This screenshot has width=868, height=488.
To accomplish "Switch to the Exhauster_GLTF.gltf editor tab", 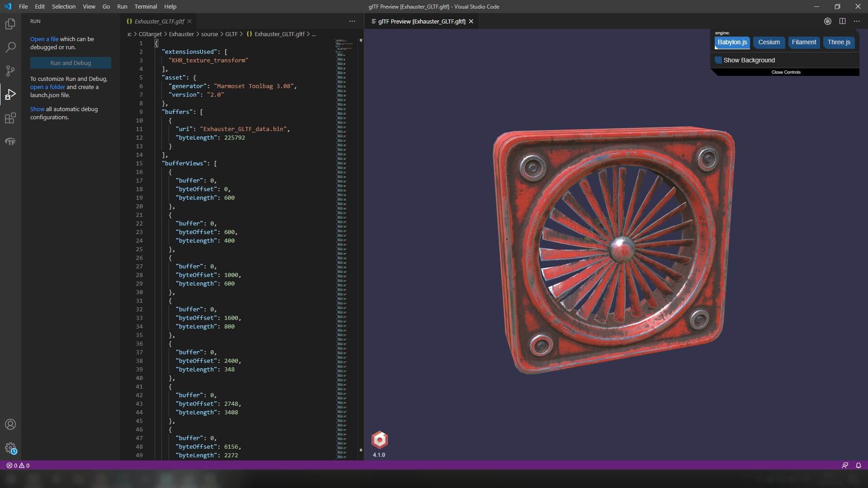I will tap(159, 21).
